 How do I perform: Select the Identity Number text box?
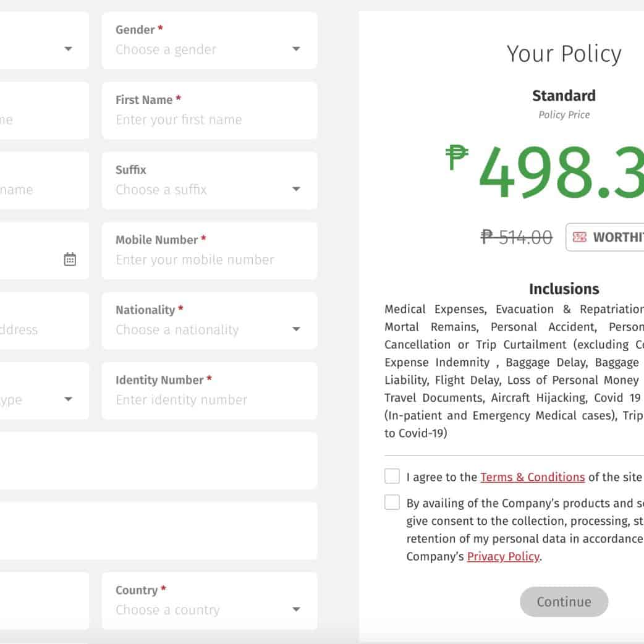[x=209, y=400]
